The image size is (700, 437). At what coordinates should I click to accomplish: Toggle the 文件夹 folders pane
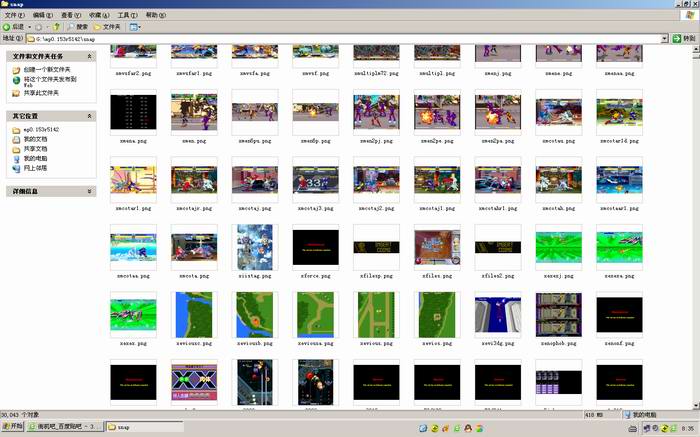(x=107, y=27)
